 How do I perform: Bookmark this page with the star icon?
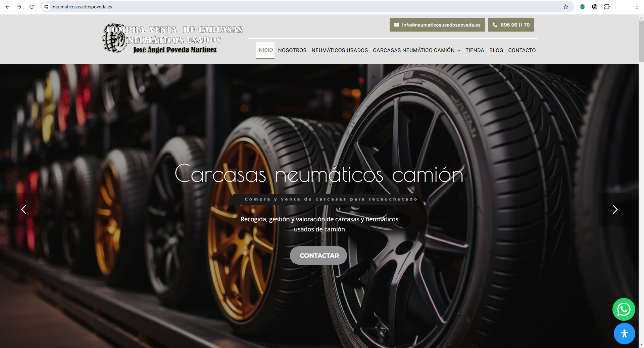[566, 7]
